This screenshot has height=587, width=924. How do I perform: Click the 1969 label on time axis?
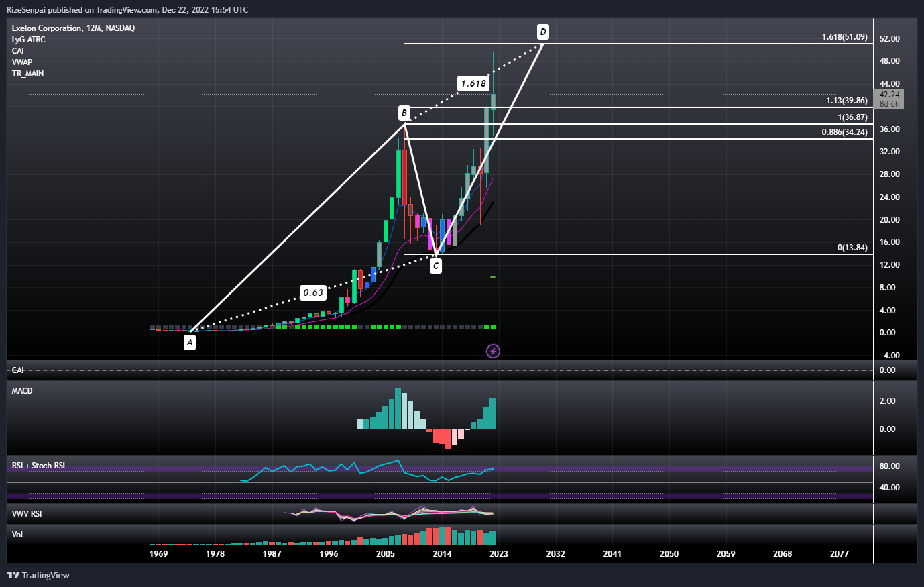click(159, 554)
